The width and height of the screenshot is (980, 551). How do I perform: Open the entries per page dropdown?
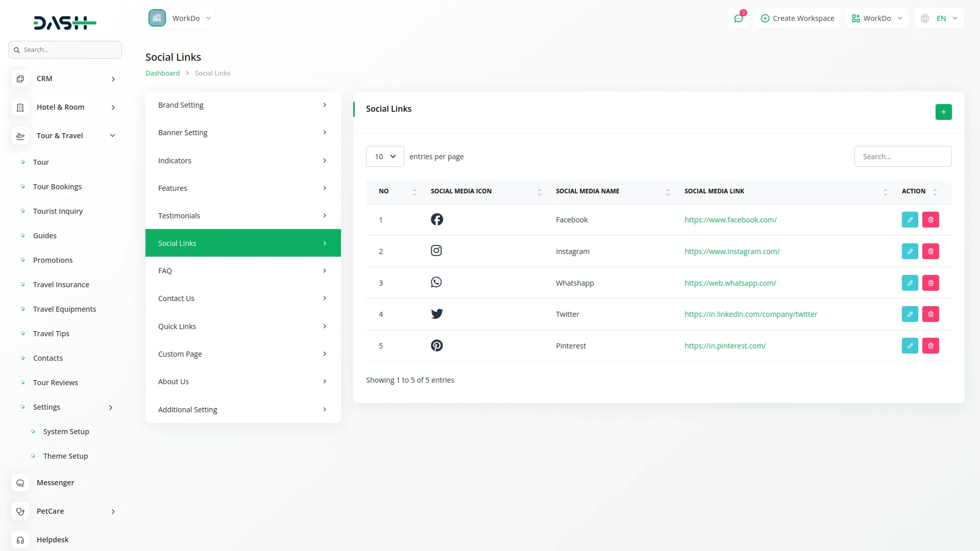coord(385,157)
